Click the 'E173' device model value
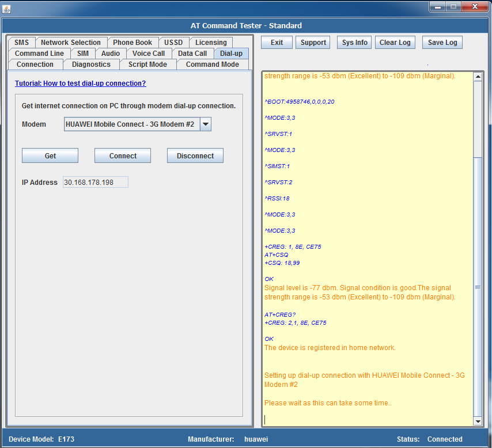 (x=66, y=439)
